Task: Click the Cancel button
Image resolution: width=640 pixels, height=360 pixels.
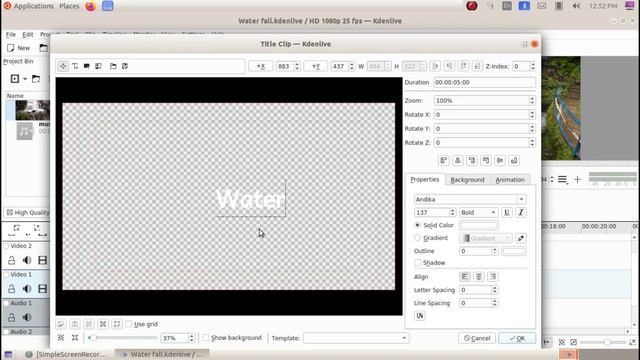Action: coord(477,338)
